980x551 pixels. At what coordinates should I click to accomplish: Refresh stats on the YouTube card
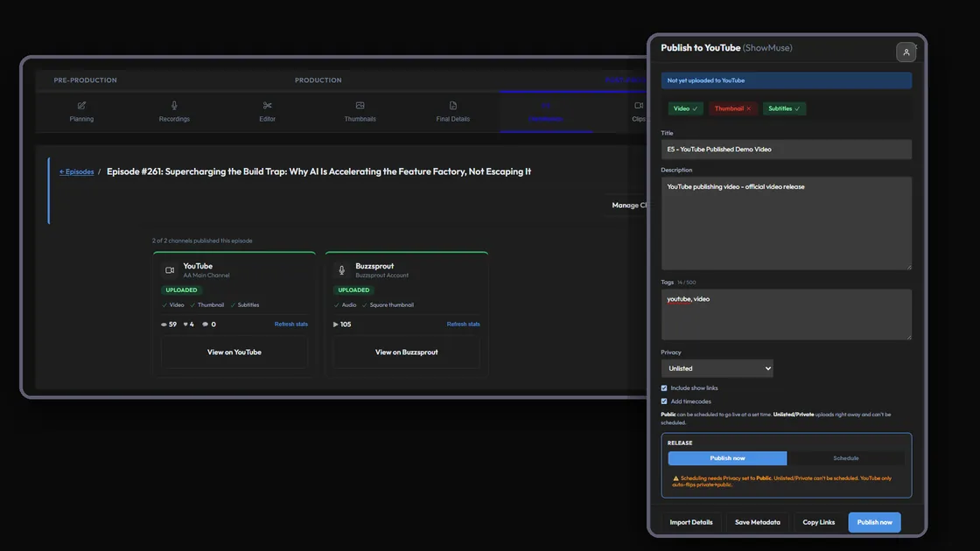pos(291,324)
